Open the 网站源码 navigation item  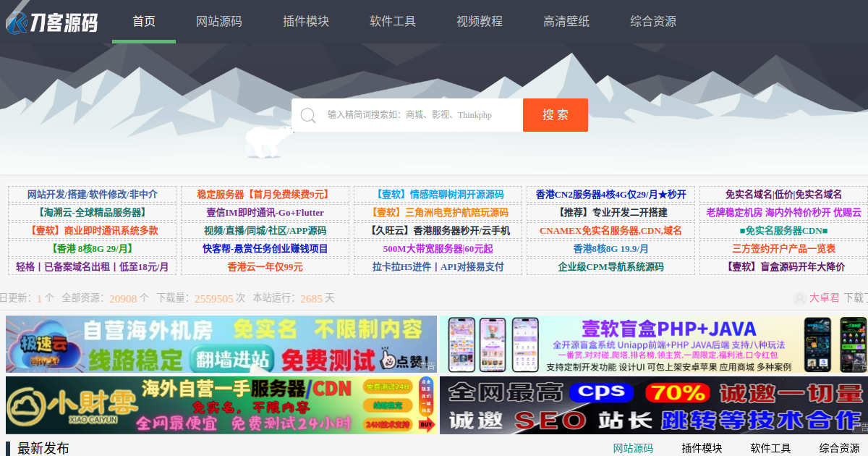tap(219, 22)
